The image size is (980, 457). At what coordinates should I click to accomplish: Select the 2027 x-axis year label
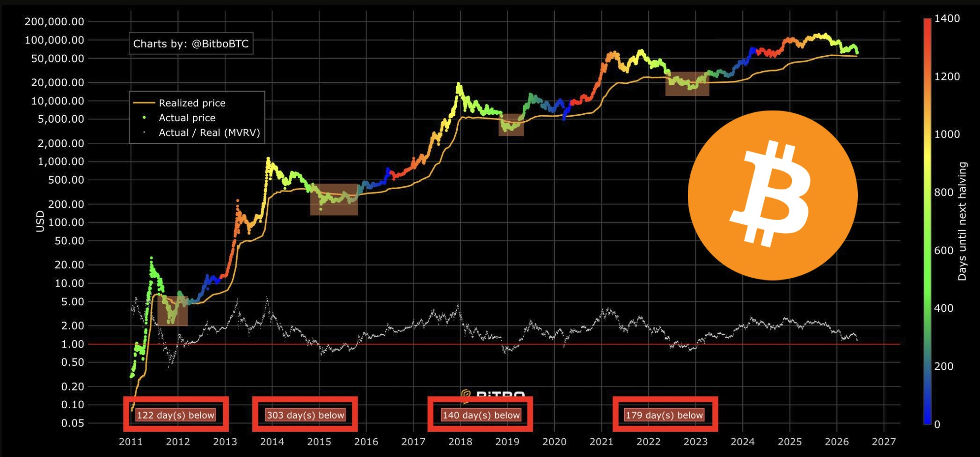pos(884,442)
